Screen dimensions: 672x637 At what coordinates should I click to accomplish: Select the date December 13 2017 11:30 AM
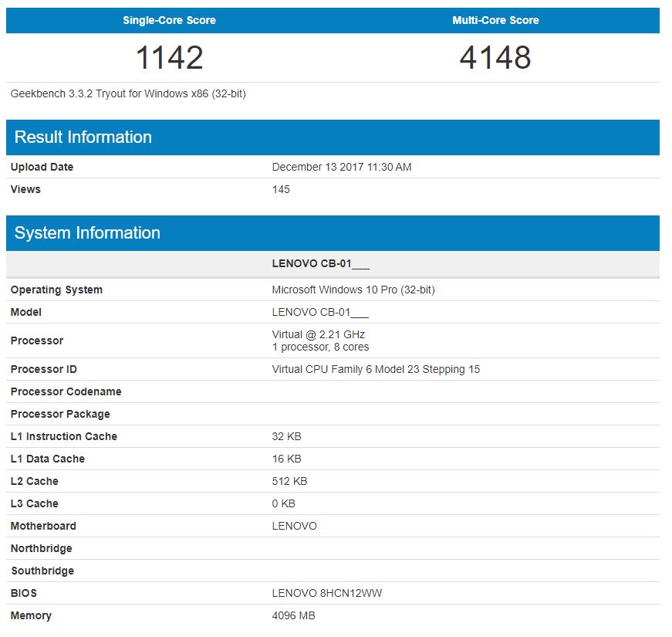(342, 167)
